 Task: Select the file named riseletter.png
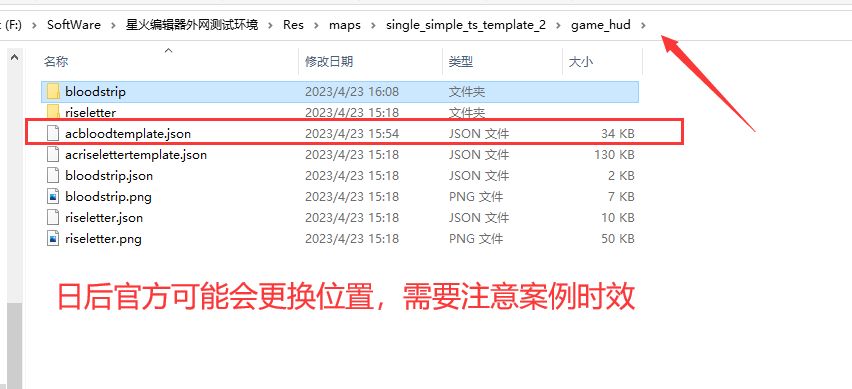point(103,239)
